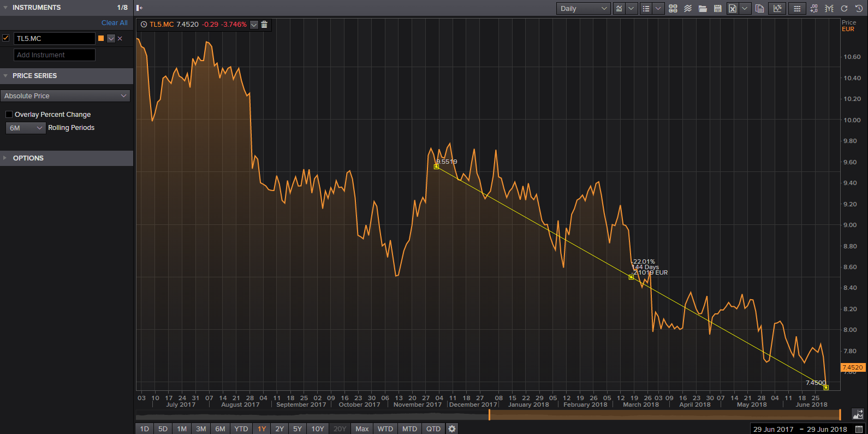
Task: Open the options dropdown beside the orange swatch
Action: click(111, 38)
